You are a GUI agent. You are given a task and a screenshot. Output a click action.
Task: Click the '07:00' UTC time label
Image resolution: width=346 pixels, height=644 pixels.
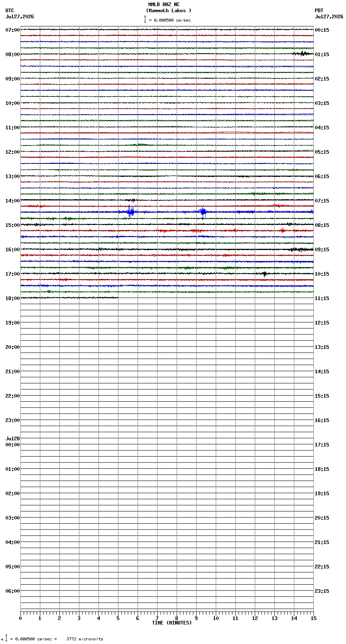click(13, 30)
